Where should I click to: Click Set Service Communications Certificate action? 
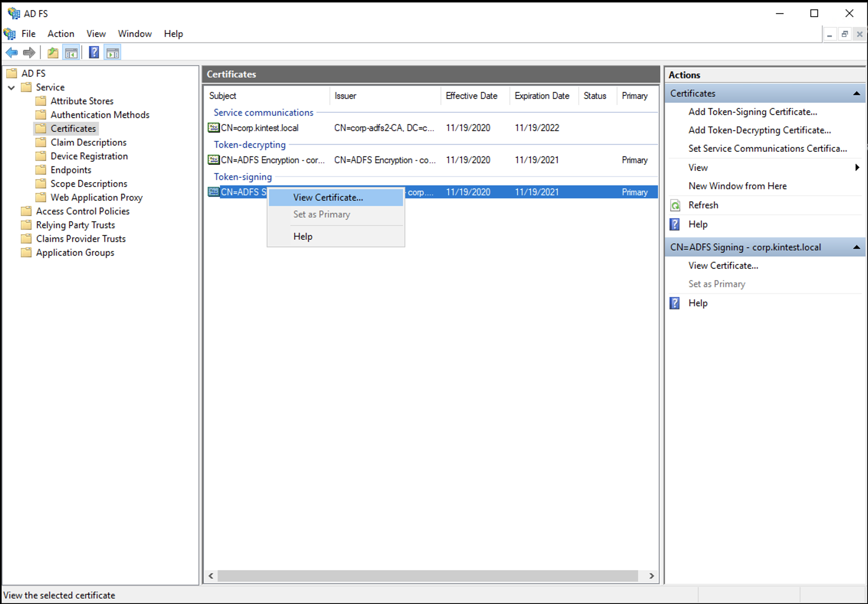(x=767, y=149)
